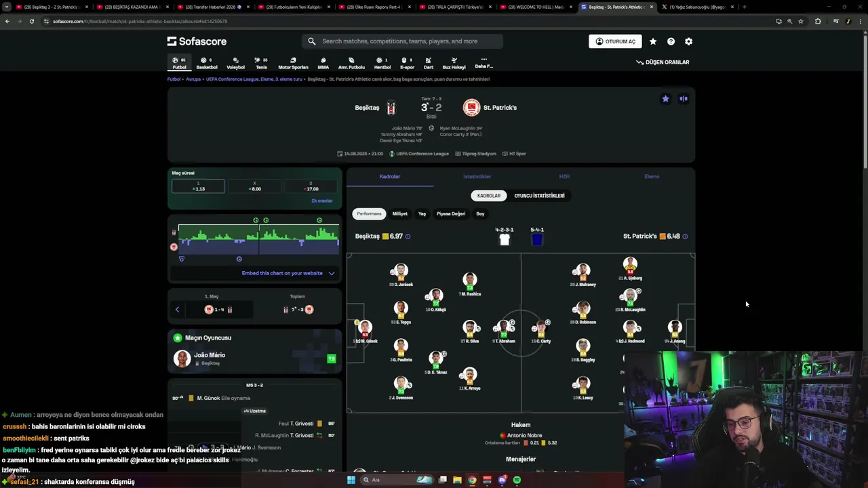Screen dimensions: 868x488
Task: Toggle DÜŞEN ORANLAR dropping odds
Action: point(663,62)
